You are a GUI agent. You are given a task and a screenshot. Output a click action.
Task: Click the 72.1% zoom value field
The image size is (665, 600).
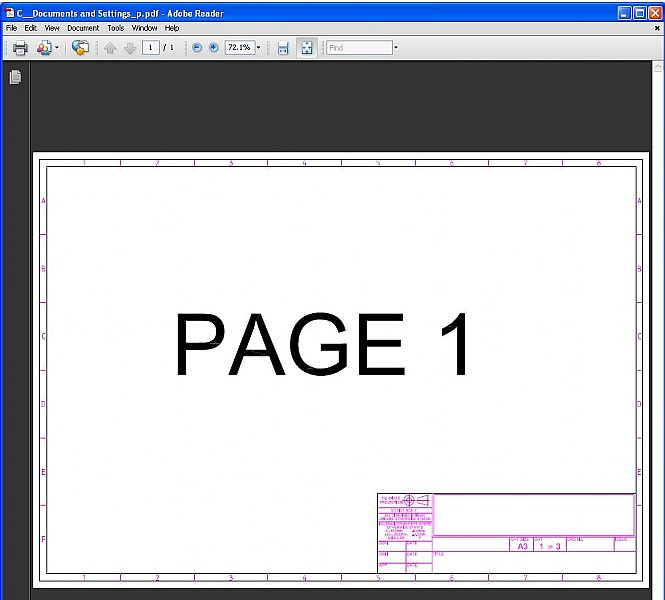pyautogui.click(x=240, y=47)
